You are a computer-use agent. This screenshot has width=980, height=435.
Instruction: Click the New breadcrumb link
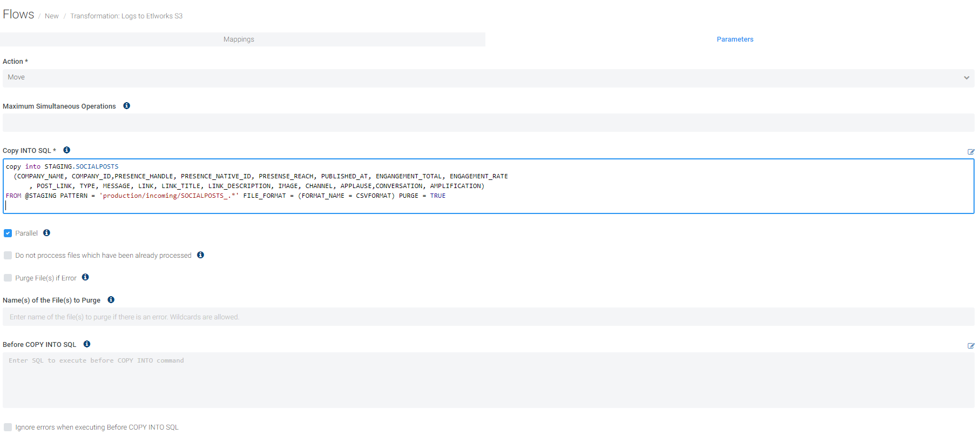click(51, 16)
